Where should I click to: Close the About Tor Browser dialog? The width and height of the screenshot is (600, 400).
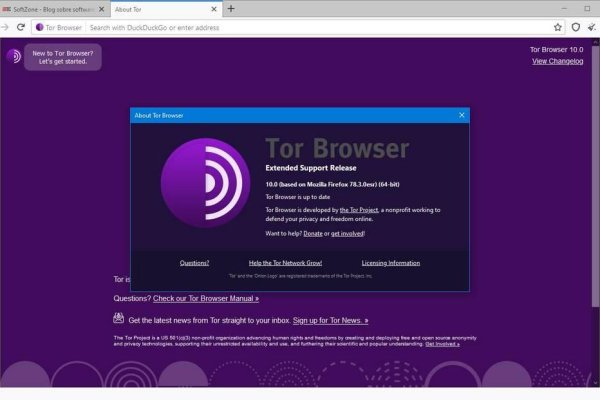pyautogui.click(x=461, y=115)
